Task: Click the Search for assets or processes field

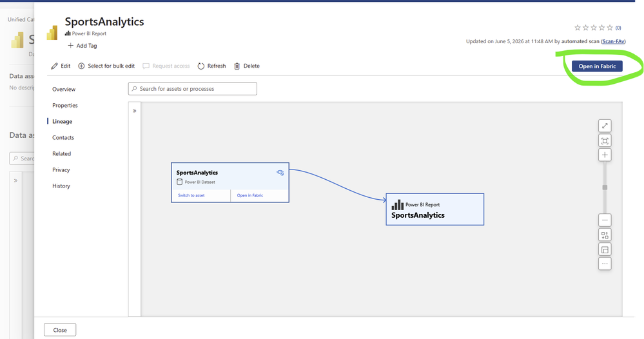Action: (x=193, y=89)
